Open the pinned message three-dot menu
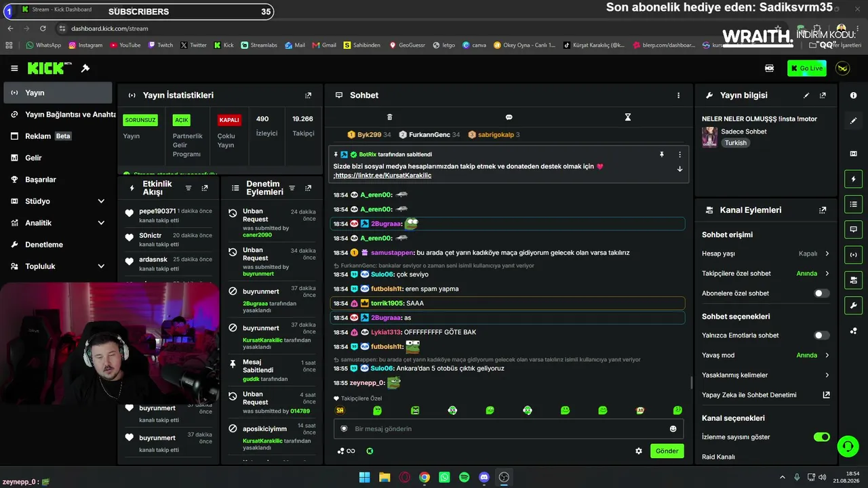The width and height of the screenshot is (868, 488). coord(679,155)
